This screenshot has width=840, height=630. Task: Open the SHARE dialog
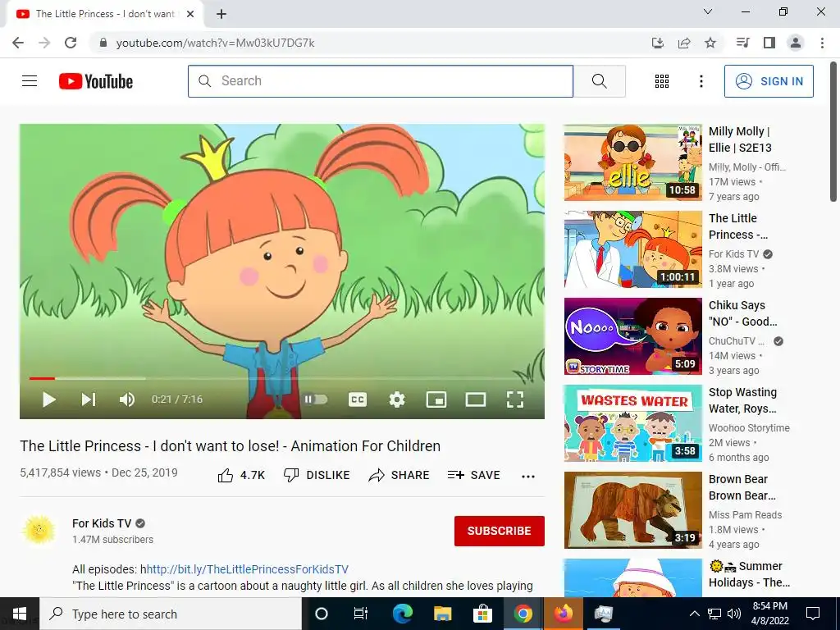click(399, 475)
